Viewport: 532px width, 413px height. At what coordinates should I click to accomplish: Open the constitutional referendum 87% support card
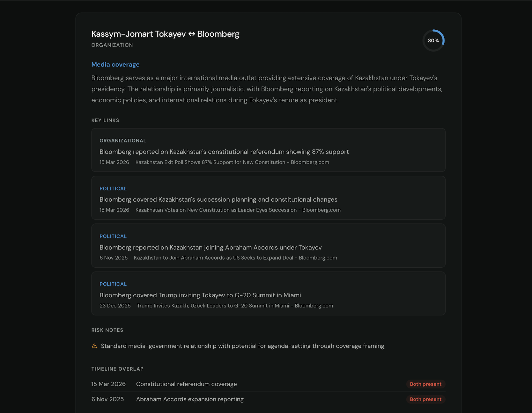(x=269, y=150)
